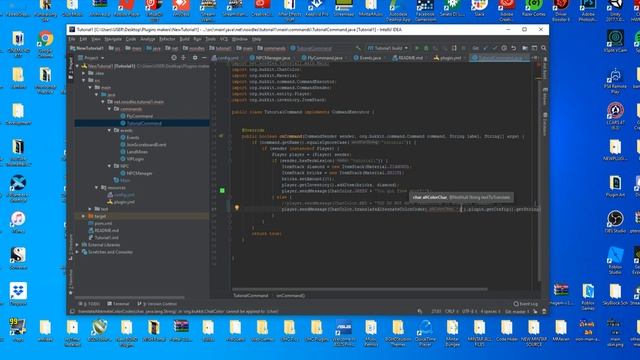Viewport: 640px width, 360px height.
Task: Click the editor horizontal scrollbar
Action: (x=360, y=289)
